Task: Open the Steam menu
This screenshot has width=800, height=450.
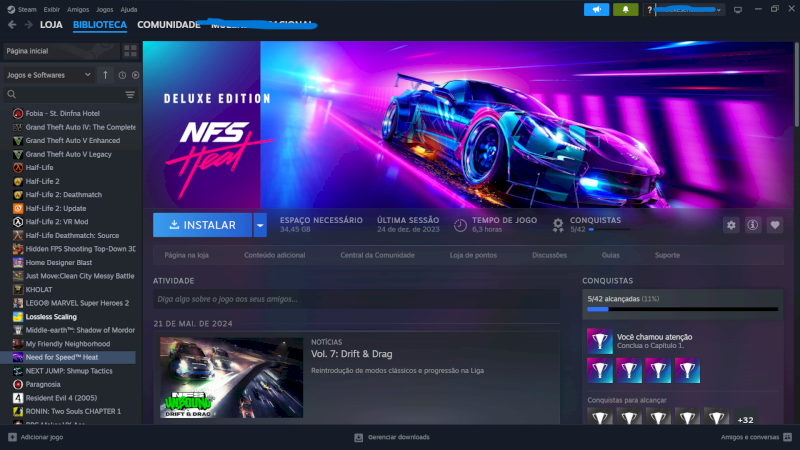Action: [27, 9]
